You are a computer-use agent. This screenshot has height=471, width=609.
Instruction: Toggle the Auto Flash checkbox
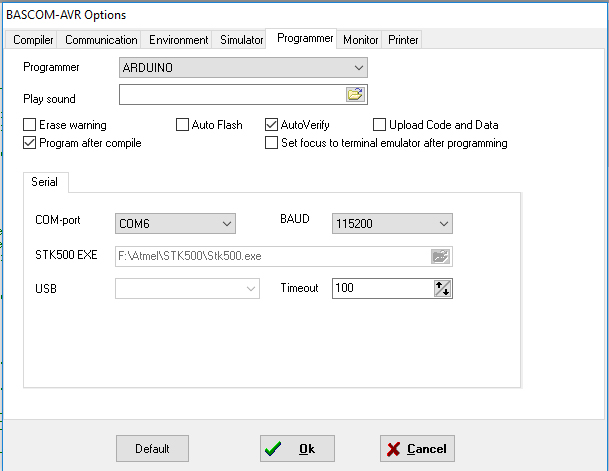point(183,125)
